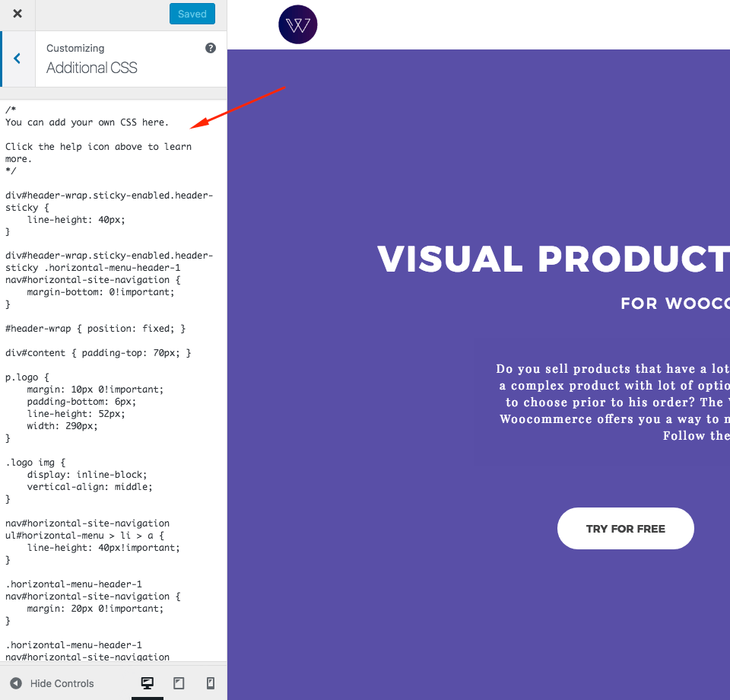Click the 'ul#horizontal-menu > li > a {' line
730x700 pixels.
pos(84,536)
